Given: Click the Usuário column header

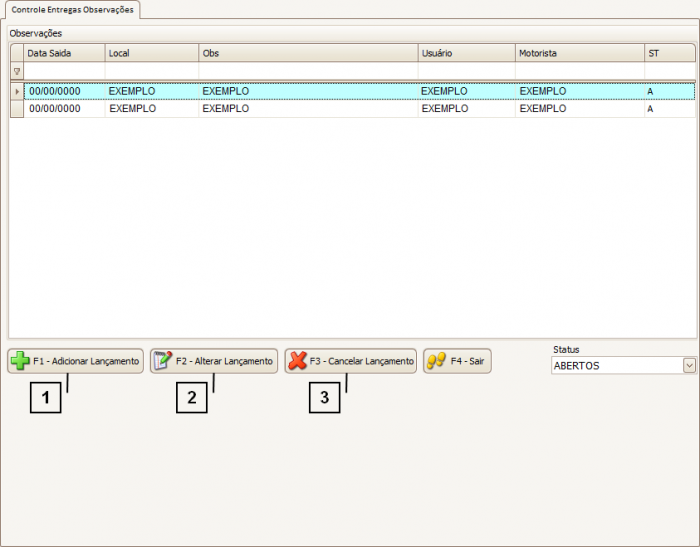Looking at the screenshot, I should click(x=465, y=53).
